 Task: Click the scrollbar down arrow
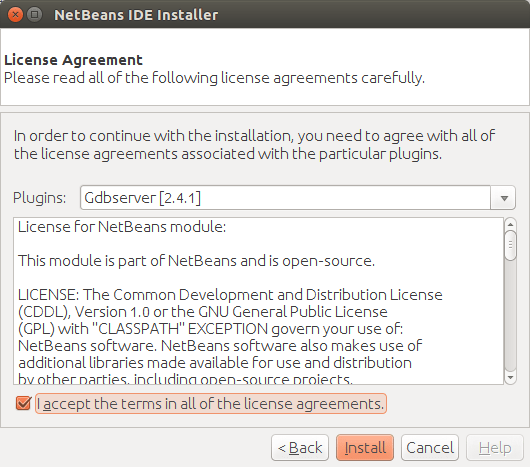(510, 377)
